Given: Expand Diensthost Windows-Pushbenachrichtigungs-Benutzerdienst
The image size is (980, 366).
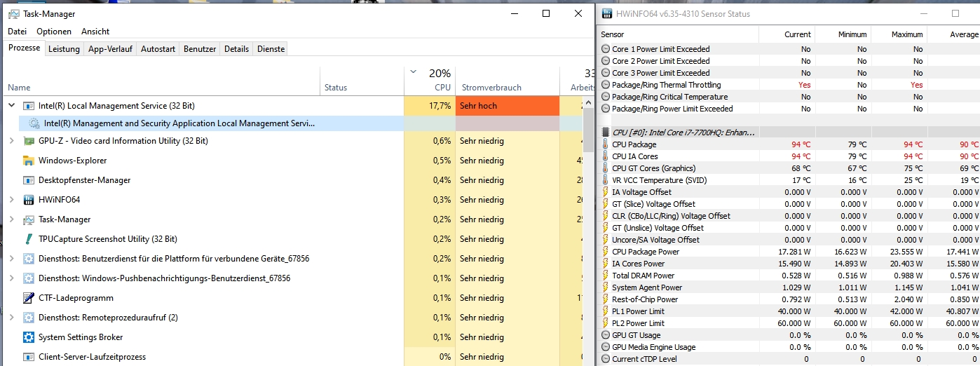Looking at the screenshot, I should click(x=11, y=278).
